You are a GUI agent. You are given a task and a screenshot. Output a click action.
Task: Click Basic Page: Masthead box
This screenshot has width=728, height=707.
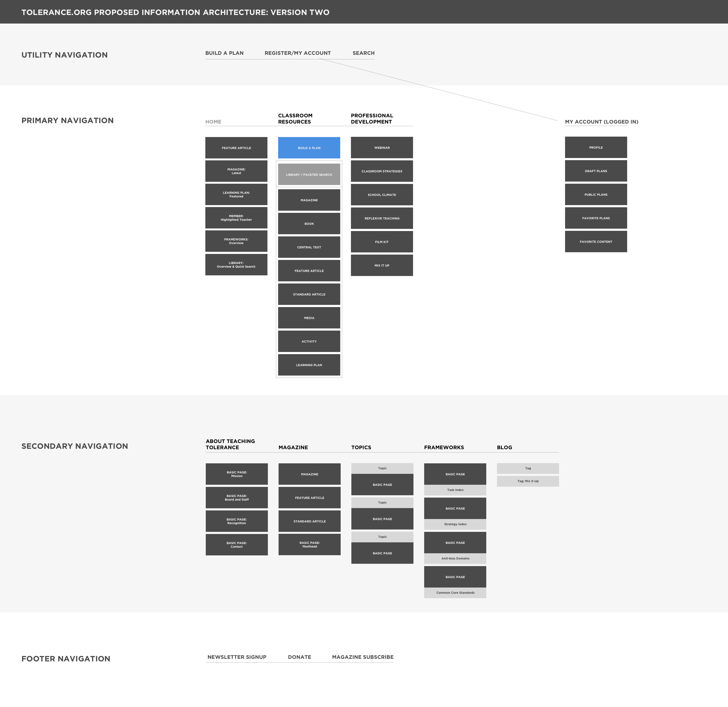pyautogui.click(x=309, y=544)
